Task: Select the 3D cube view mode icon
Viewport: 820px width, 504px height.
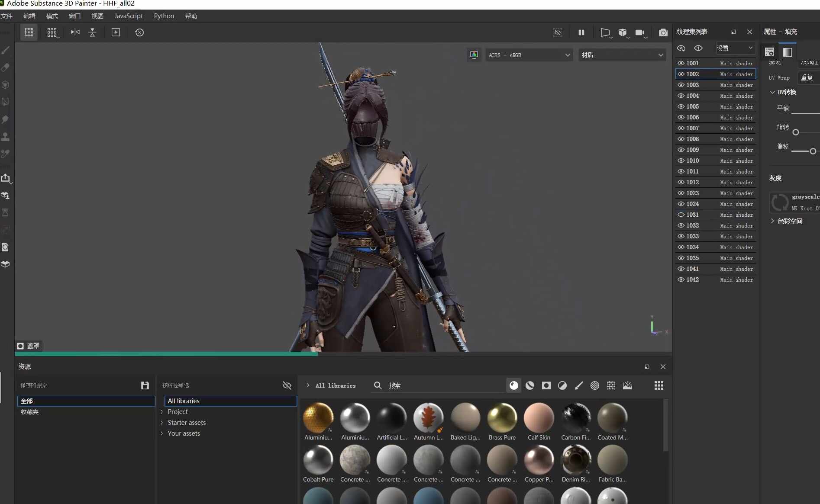Action: pyautogui.click(x=623, y=32)
